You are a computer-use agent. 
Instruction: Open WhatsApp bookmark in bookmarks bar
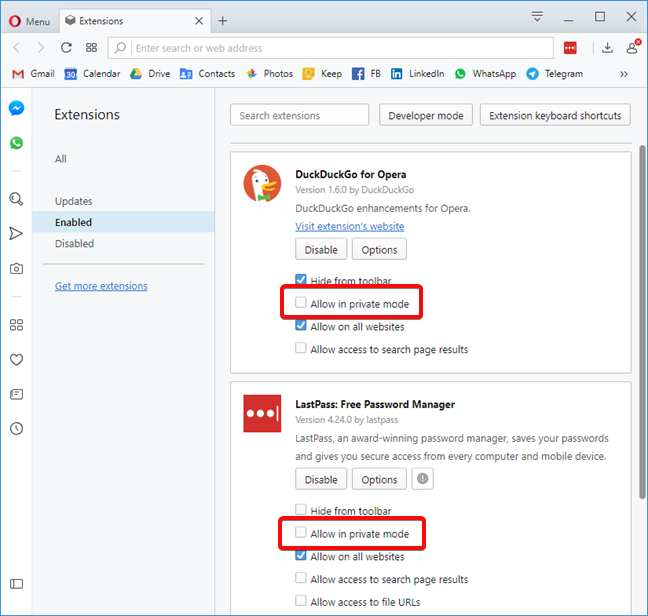485,74
